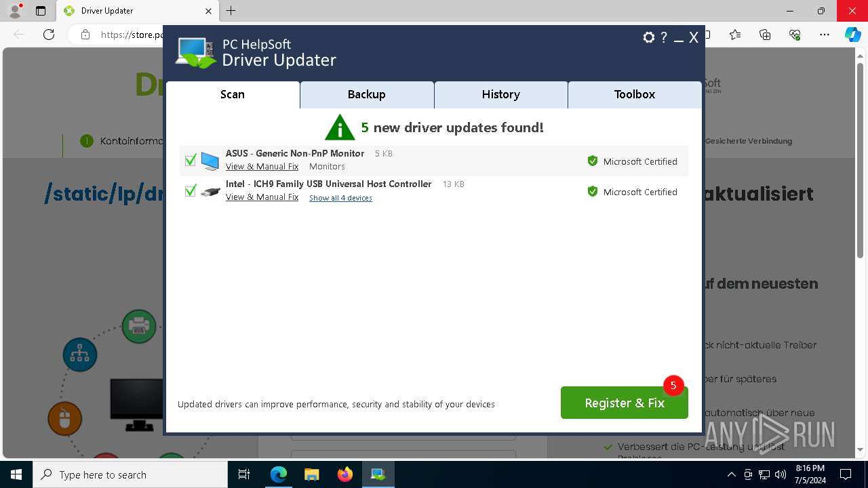The height and width of the screenshot is (488, 868).
Task: Select Intel - ICH9 Family USB Universal Host Controller text
Action: coord(329,184)
